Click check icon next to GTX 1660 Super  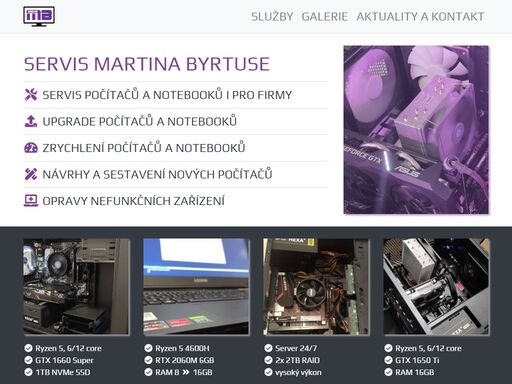coord(28,360)
